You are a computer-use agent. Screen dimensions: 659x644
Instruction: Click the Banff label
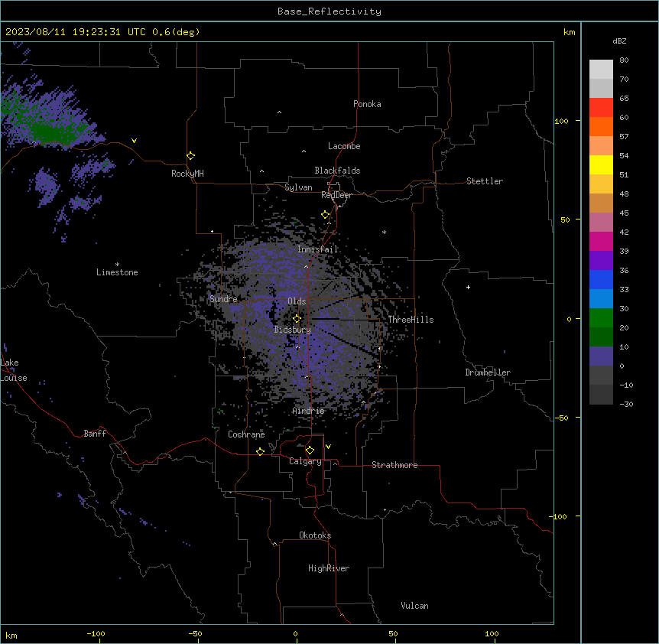coord(95,434)
